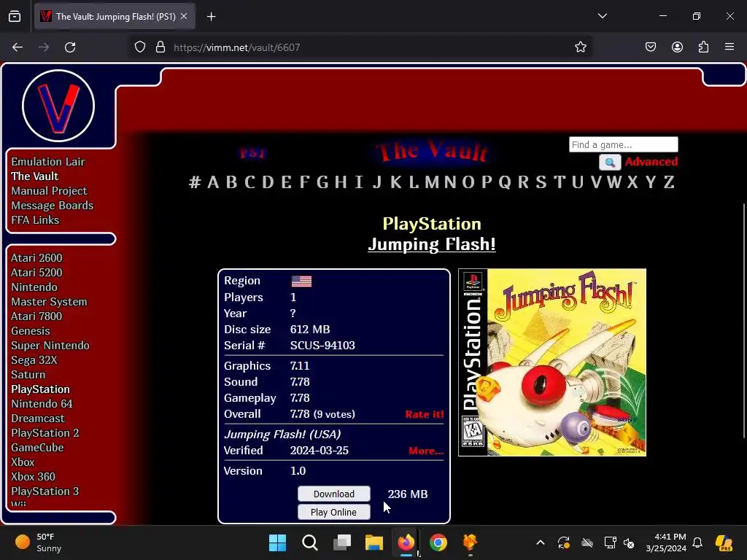Click the Firefox back arrow
The width and height of the screenshot is (747, 560).
click(x=18, y=47)
